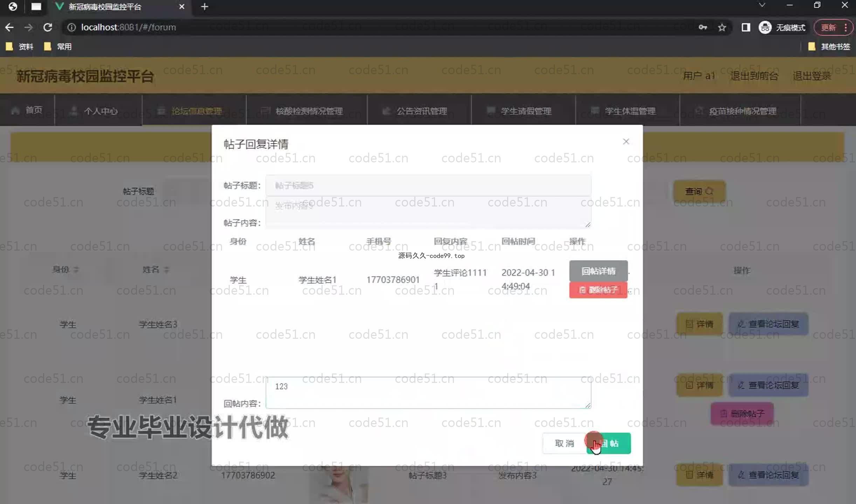Screen dimensions: 856x504
Task: Click 详情 button for 学生姓名2 row
Action: click(699, 475)
